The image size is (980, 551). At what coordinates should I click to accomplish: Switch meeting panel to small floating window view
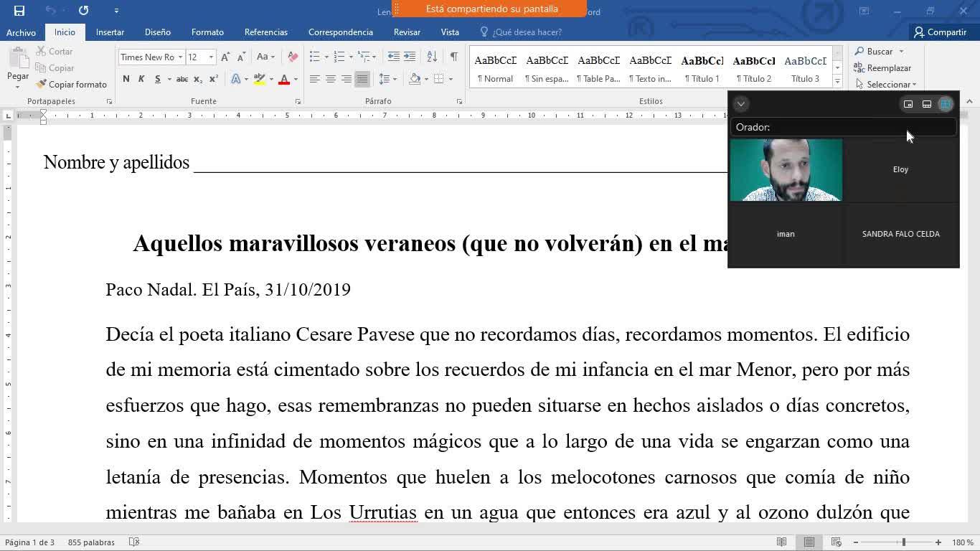coord(908,104)
